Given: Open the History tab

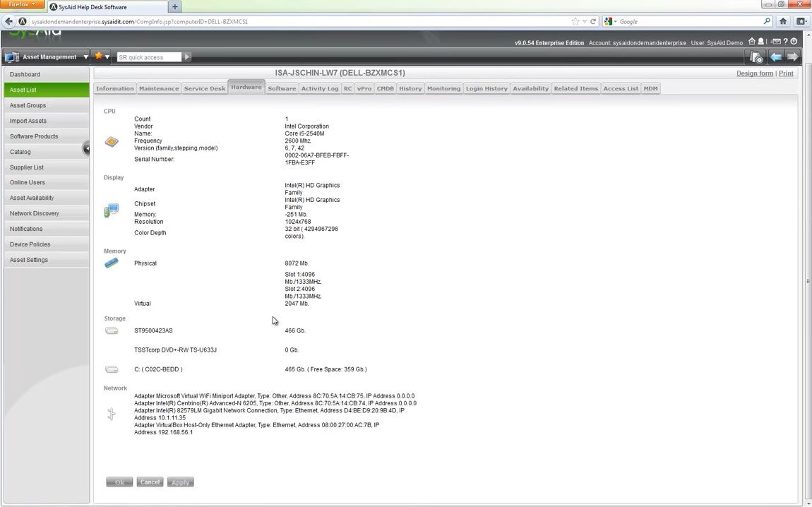Looking at the screenshot, I should 411,88.
